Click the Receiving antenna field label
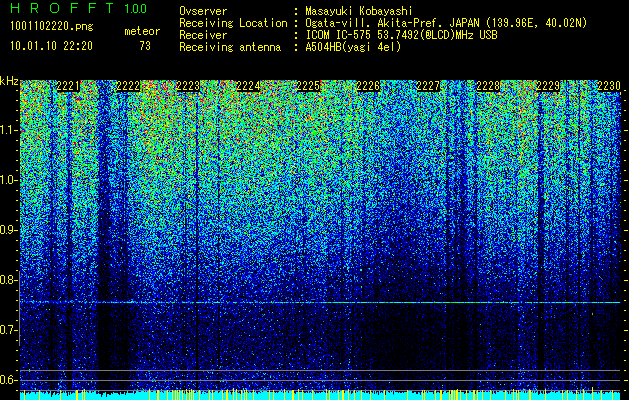 230,47
